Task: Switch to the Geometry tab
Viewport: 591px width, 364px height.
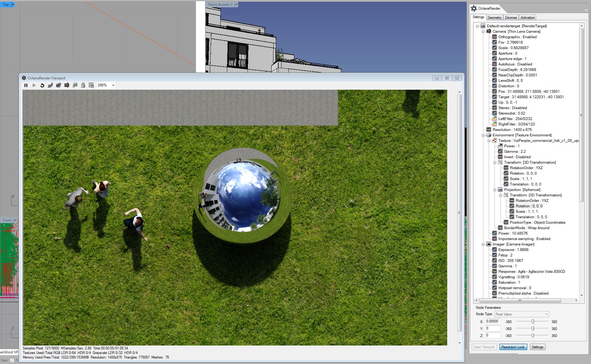Action: click(x=495, y=18)
